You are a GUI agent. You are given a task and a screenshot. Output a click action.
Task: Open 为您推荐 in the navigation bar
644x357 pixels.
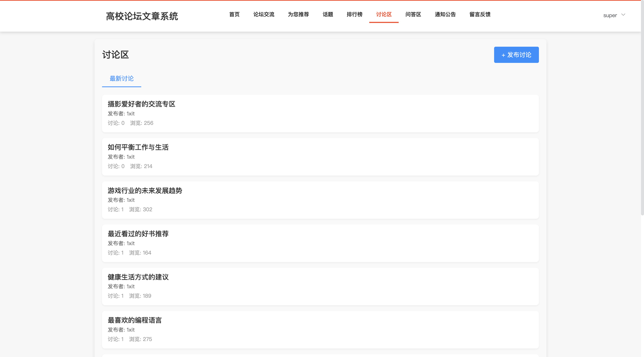click(298, 14)
